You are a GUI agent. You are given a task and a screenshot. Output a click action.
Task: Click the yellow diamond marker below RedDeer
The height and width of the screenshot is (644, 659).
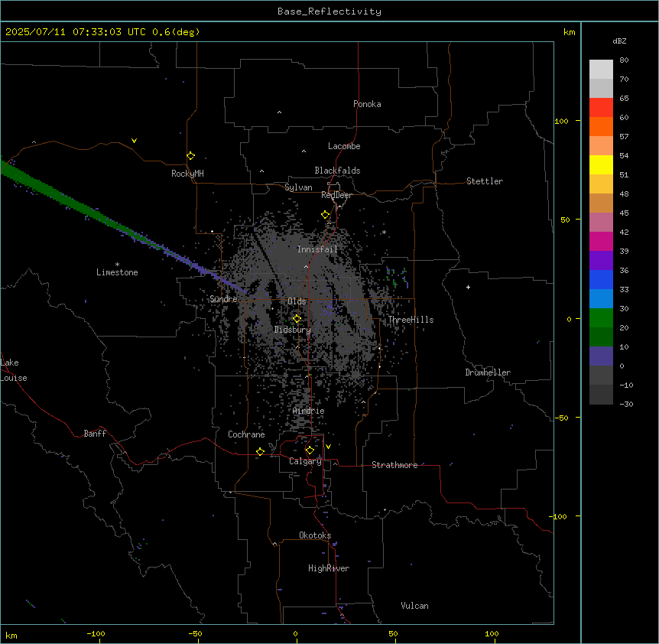(x=325, y=215)
